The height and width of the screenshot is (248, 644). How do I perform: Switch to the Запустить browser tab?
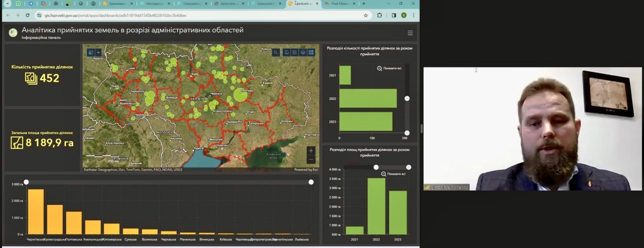pos(227,4)
